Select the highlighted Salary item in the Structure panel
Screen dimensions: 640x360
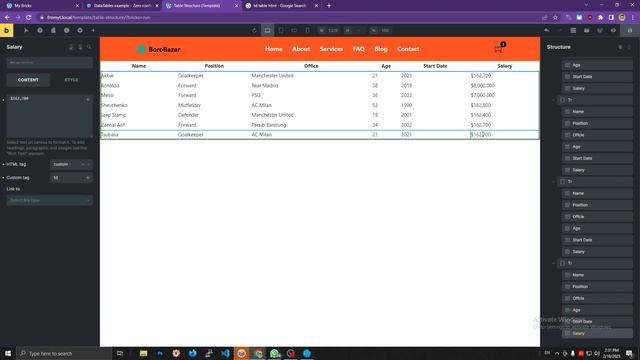pyautogui.click(x=598, y=333)
